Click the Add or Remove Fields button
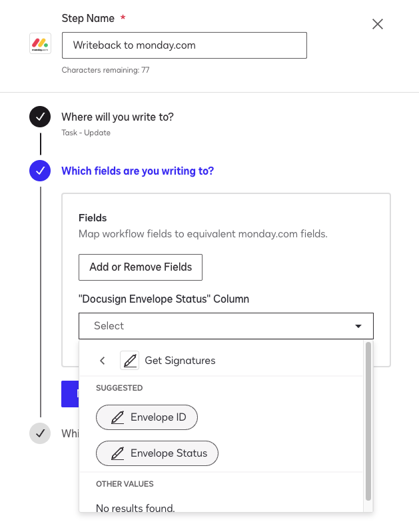Viewport: 419px width, 532px height. tap(141, 267)
